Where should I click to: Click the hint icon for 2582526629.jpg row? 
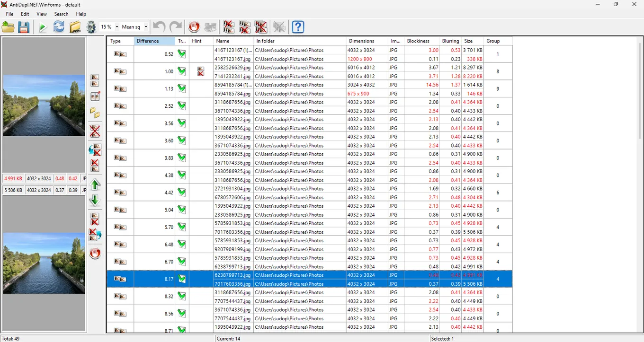(201, 72)
